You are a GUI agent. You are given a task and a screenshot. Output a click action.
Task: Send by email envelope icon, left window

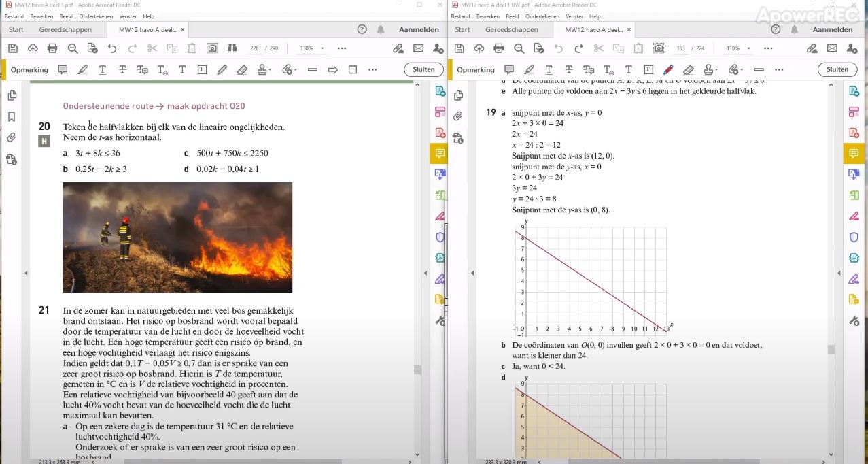(x=418, y=48)
